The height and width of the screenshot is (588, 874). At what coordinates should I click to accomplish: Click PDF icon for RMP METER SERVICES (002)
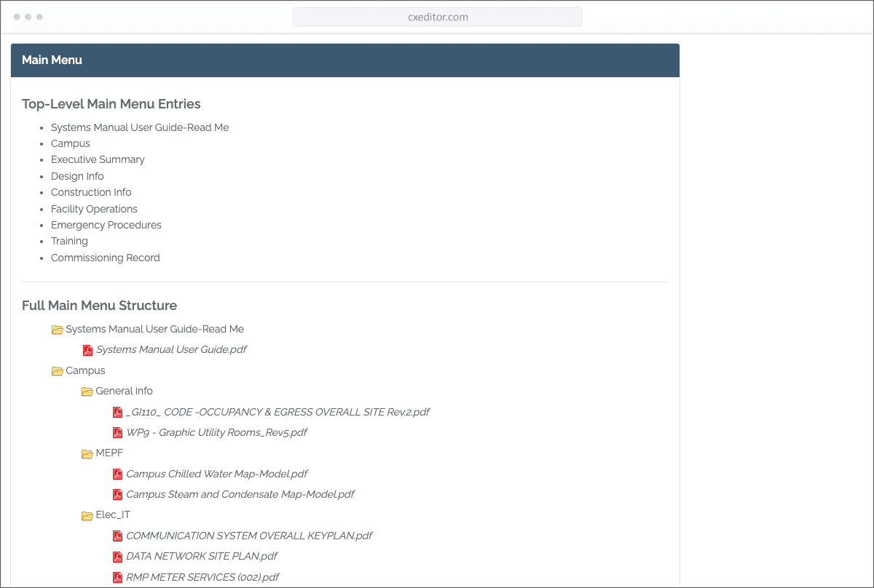click(x=117, y=578)
